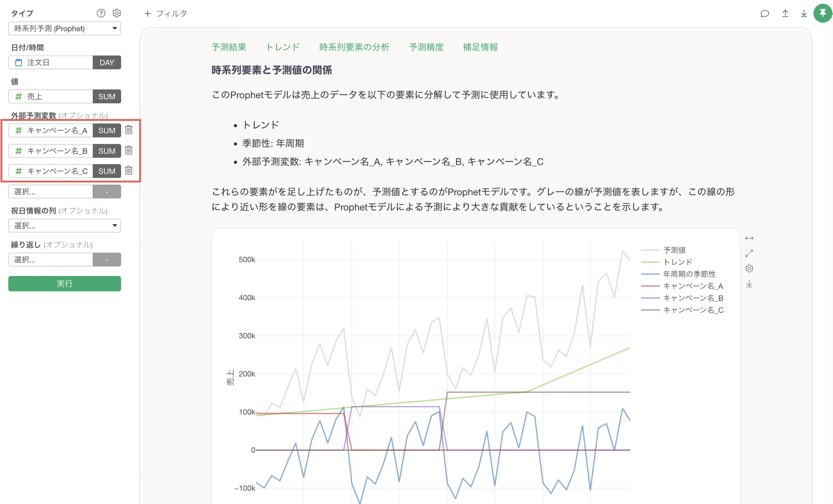
Task: Hide 年周期の季節性 series in legend
Action: pos(689,274)
